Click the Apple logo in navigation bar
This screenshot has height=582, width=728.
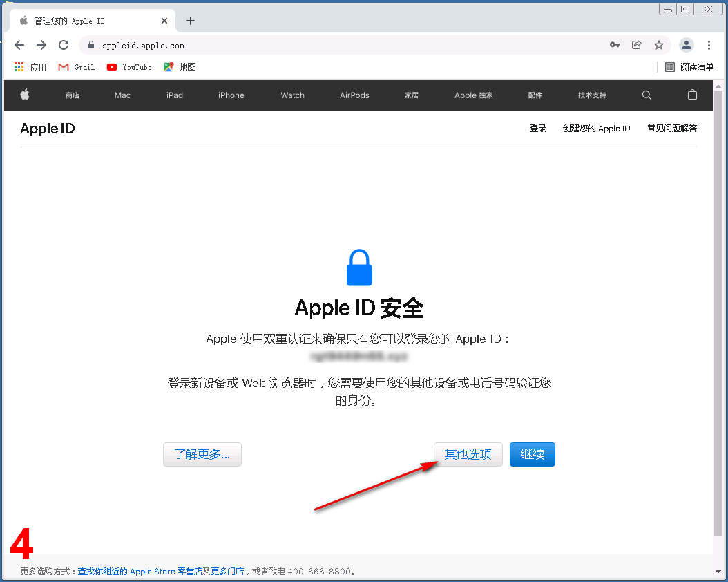pyautogui.click(x=25, y=95)
